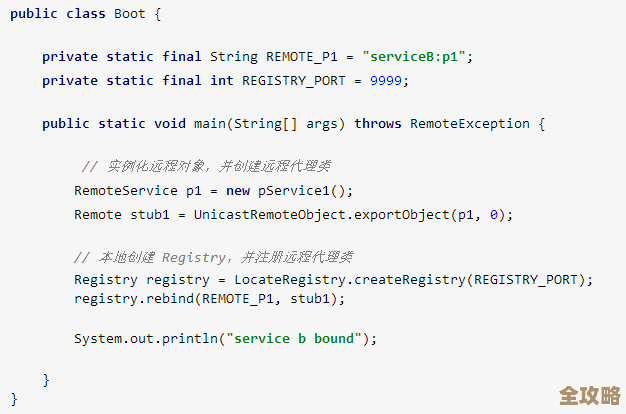Select RemoteException in the method signature
626x414 pixels.
point(469,124)
